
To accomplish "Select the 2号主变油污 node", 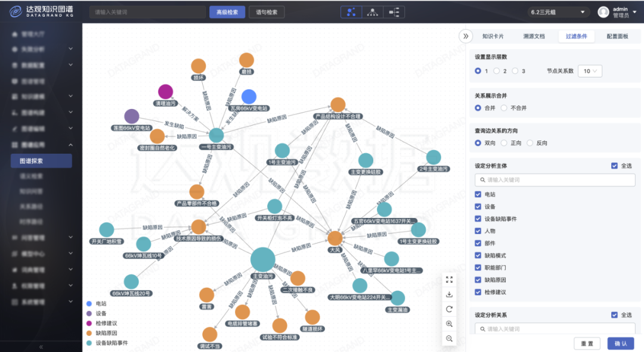I will point(434,157).
